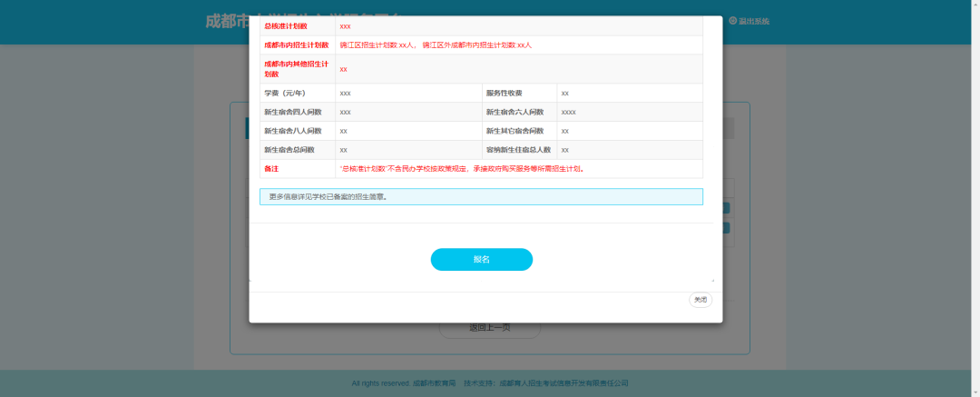Click the 容纳新生住宿总人数 label

pyautogui.click(x=518, y=150)
